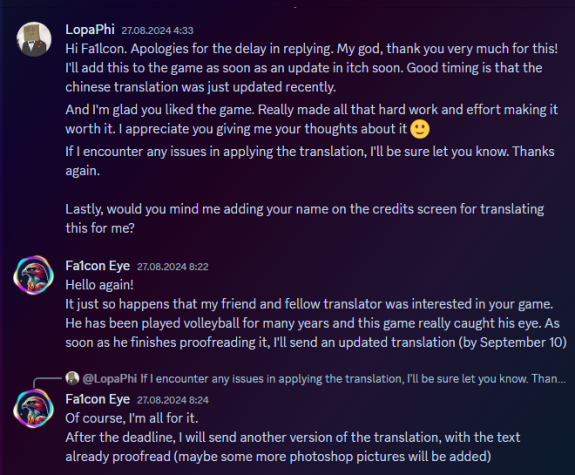
Task: Click the reply connector line above the 8:24 message
Action: [48, 382]
